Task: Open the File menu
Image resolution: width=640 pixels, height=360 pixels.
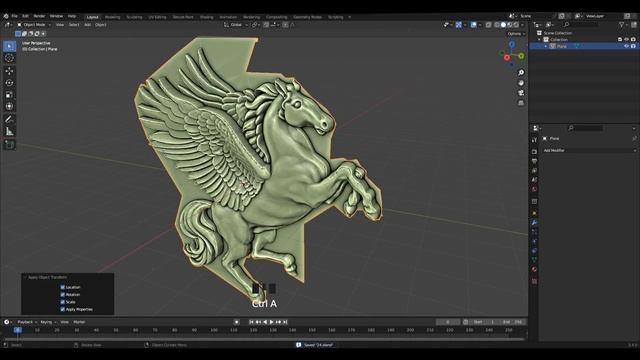Action: pos(14,16)
